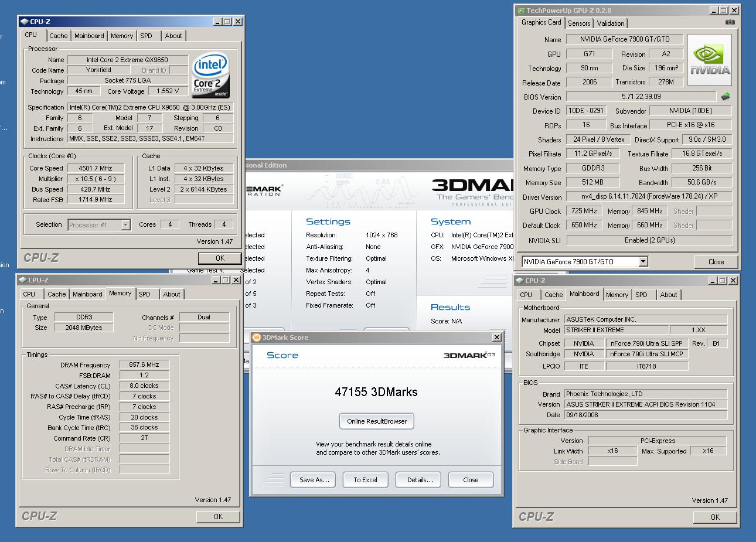756x542 pixels.
Task: Click the CPU-Z Memory window title icon
Action: [x=22, y=280]
